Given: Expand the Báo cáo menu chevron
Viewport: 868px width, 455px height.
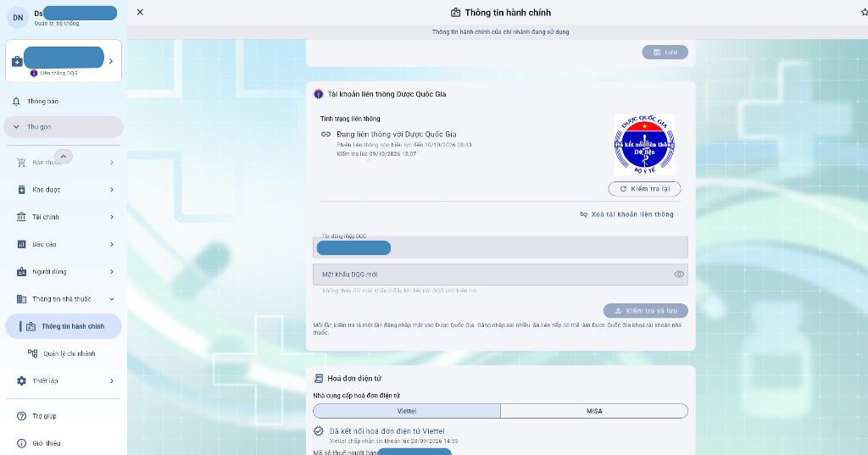Looking at the screenshot, I should (x=112, y=244).
